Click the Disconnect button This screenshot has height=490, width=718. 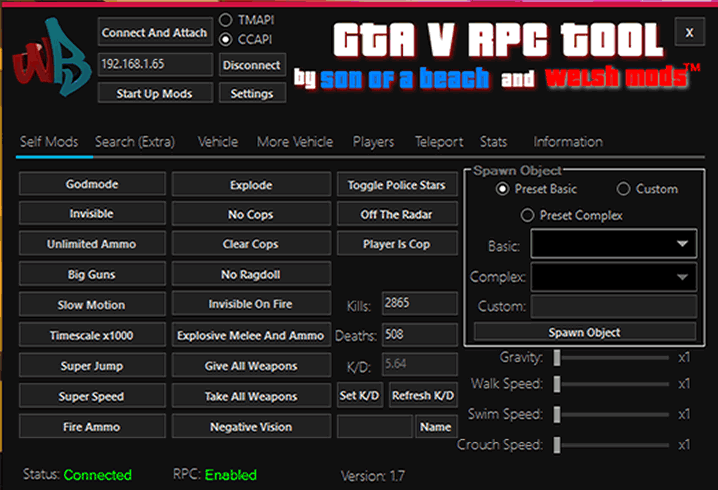(x=252, y=65)
